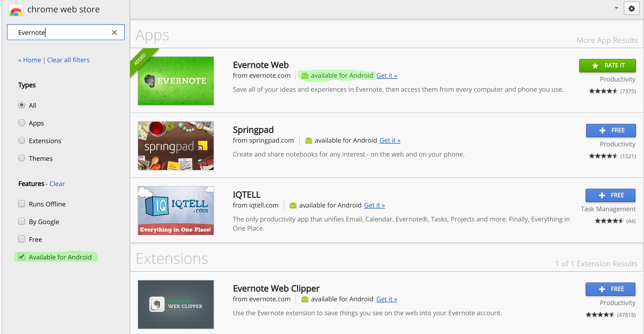Image resolution: width=644 pixels, height=334 pixels.
Task: Click Android icon in IQTELL row
Action: (293, 206)
